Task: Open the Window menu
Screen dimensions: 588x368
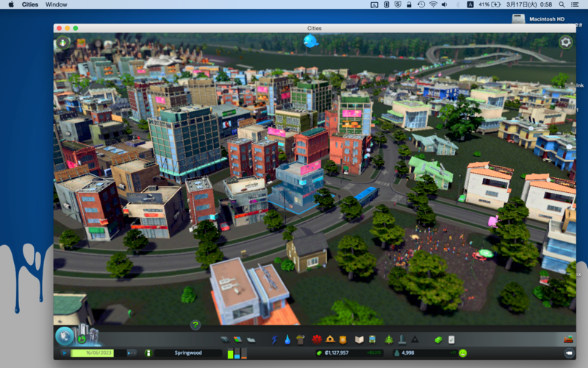Action: click(x=57, y=4)
